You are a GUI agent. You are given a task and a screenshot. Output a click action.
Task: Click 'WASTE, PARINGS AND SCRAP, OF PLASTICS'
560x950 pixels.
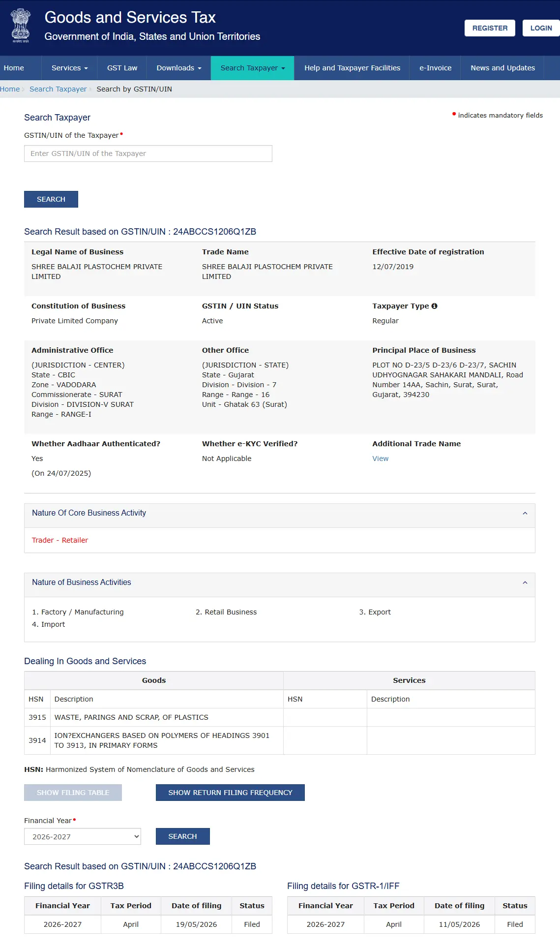pos(131,717)
